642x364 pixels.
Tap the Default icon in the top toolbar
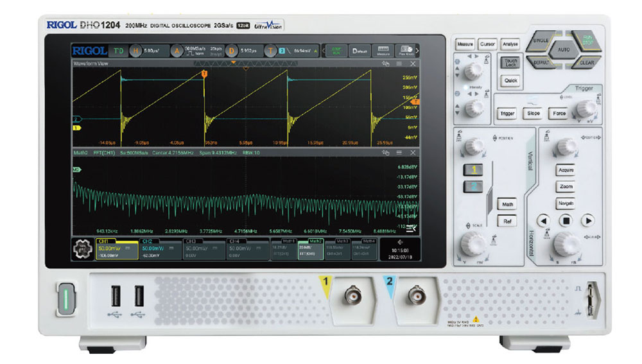click(x=360, y=50)
